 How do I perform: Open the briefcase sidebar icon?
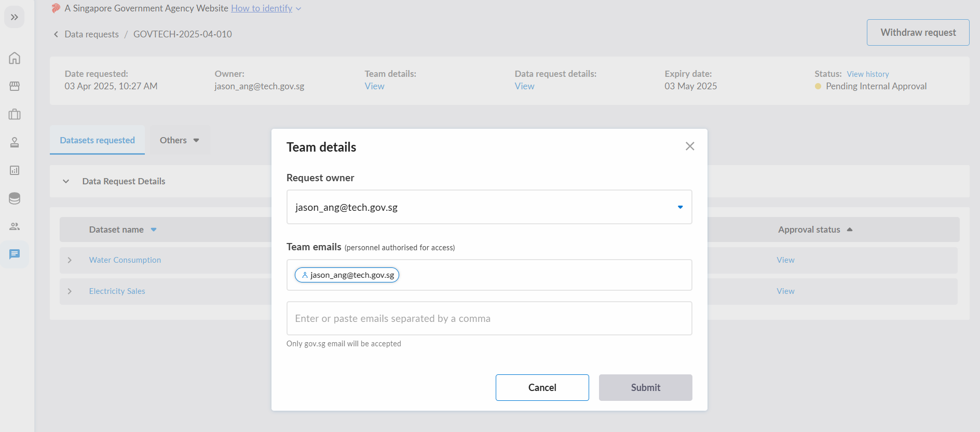tap(15, 114)
